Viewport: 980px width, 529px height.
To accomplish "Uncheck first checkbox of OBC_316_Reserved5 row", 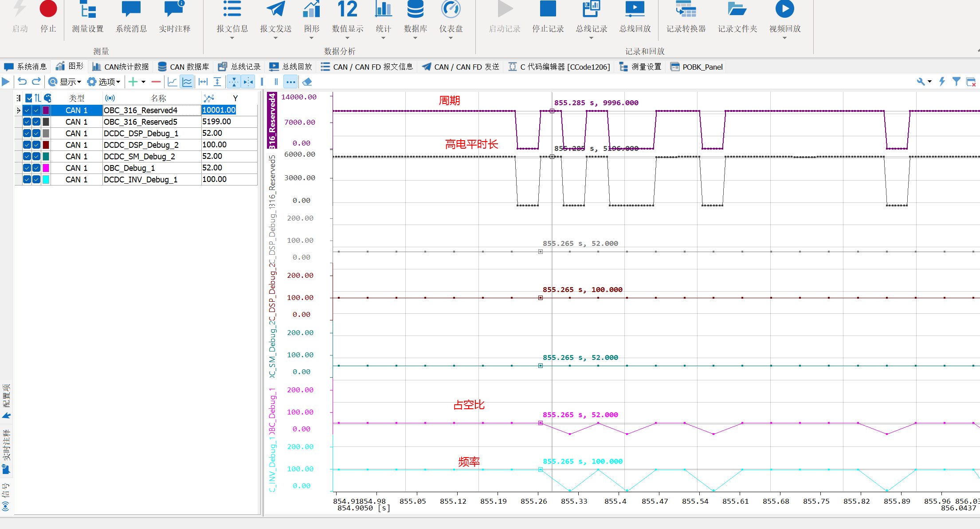I will [27, 122].
